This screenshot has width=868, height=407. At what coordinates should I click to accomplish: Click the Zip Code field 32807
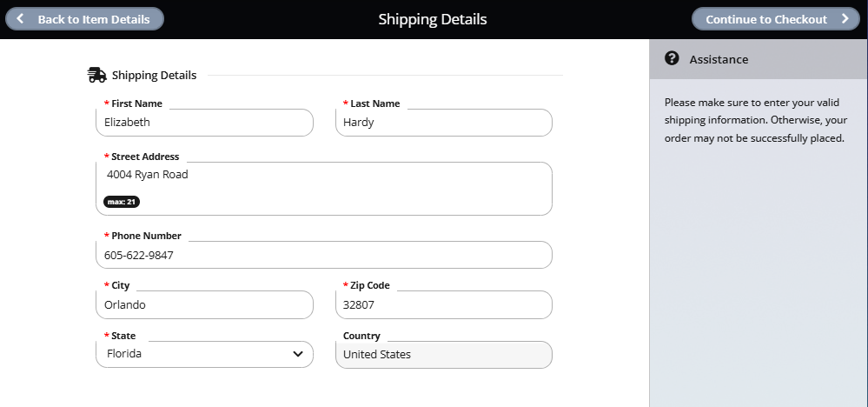(x=443, y=305)
